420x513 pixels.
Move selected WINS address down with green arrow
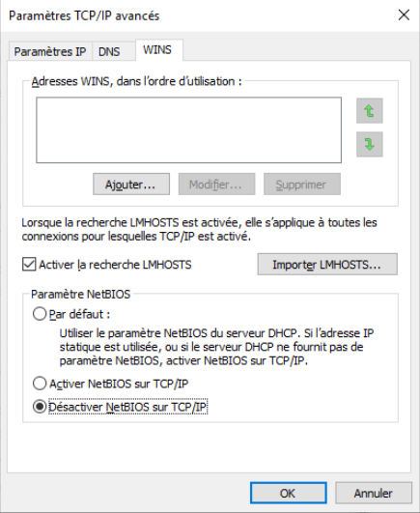[370, 144]
